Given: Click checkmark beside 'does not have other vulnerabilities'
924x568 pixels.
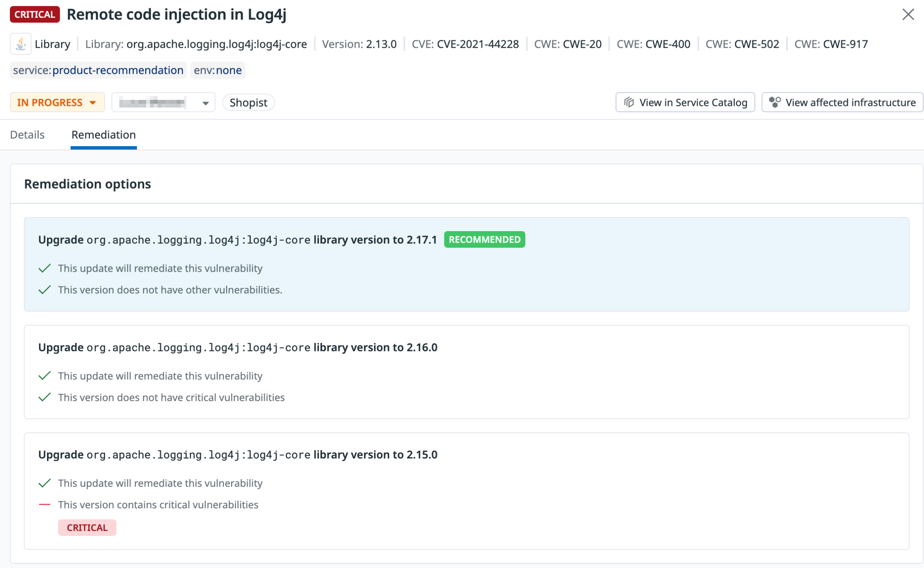Looking at the screenshot, I should click(x=45, y=290).
